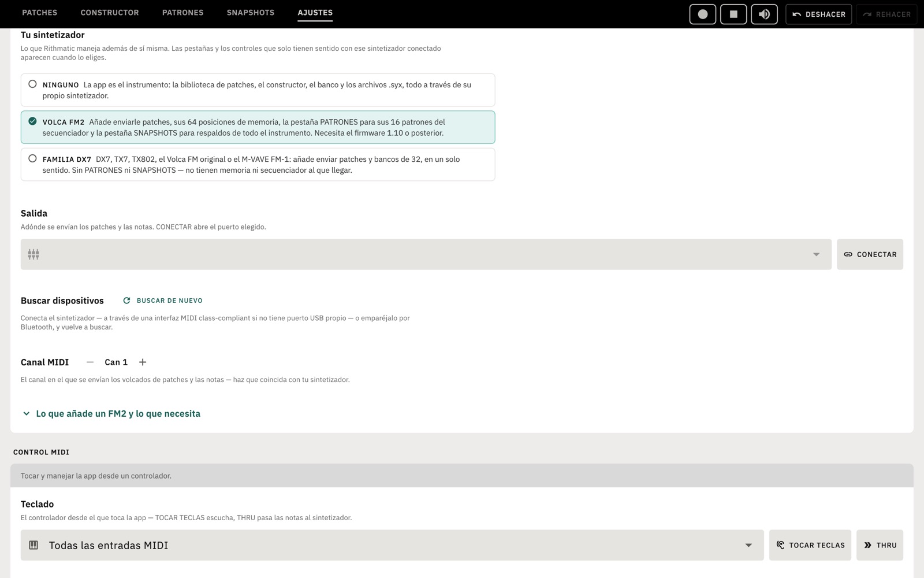Switch to the CONSTRUCTOR tab

point(110,12)
